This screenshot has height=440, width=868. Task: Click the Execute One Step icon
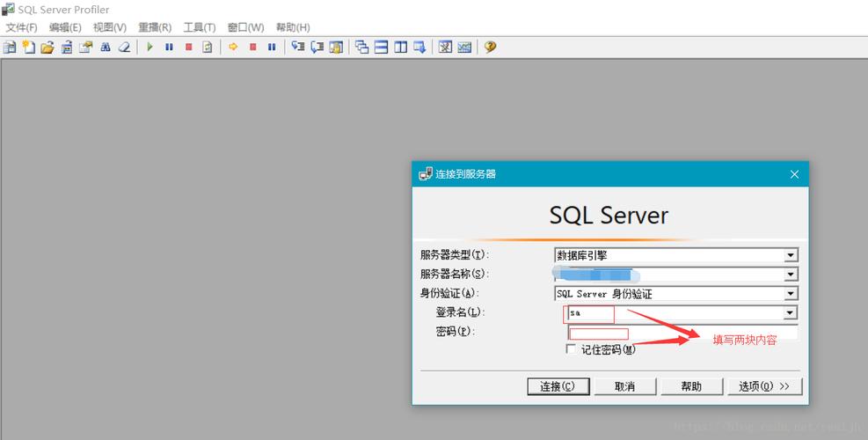(x=298, y=48)
